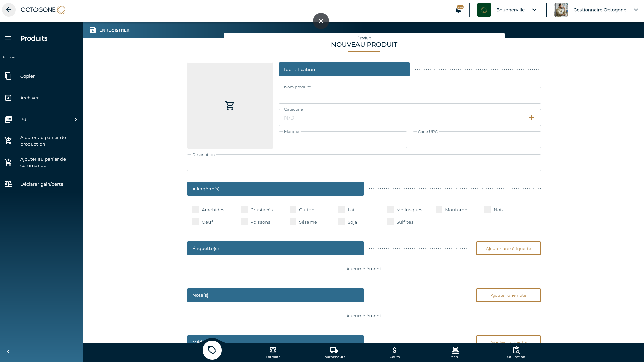Expand the Boucherville location dropdown
Image resolution: width=644 pixels, height=362 pixels.
pyautogui.click(x=534, y=10)
